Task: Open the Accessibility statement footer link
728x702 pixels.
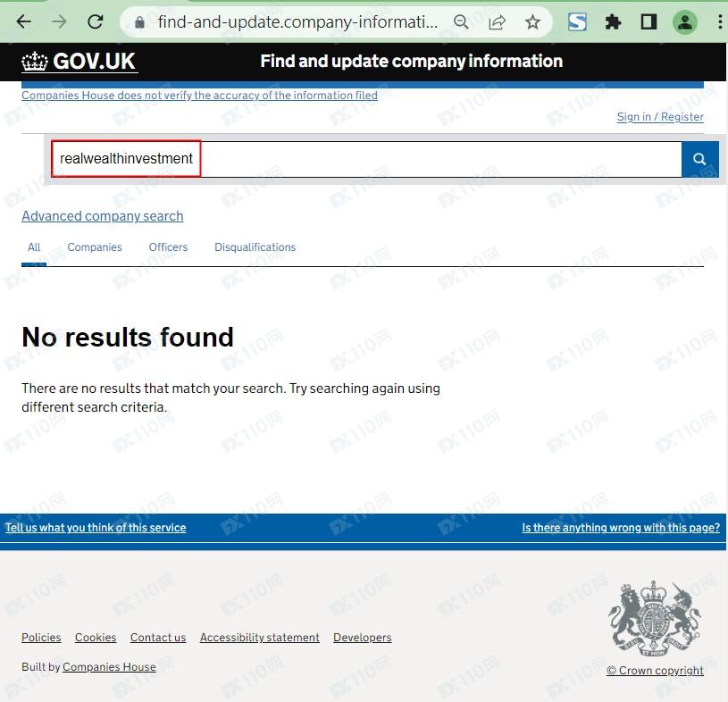Action: point(259,638)
